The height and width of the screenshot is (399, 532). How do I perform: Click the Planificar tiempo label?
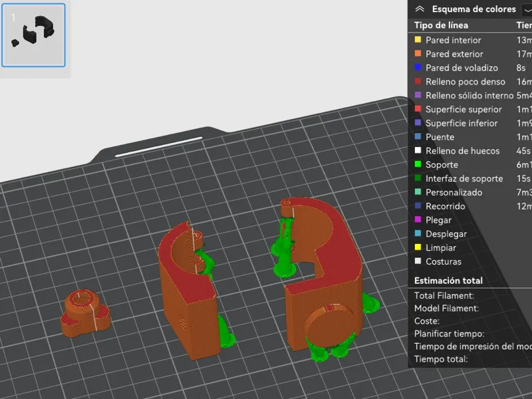449,334
